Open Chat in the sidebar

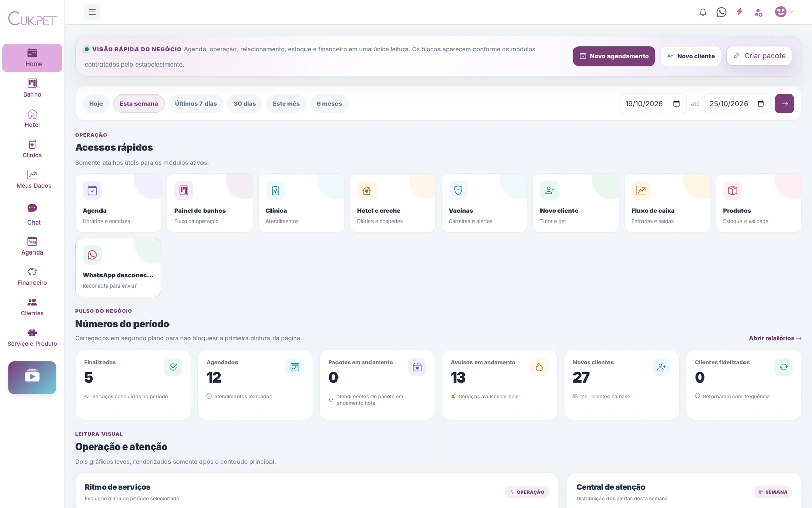coord(33,214)
